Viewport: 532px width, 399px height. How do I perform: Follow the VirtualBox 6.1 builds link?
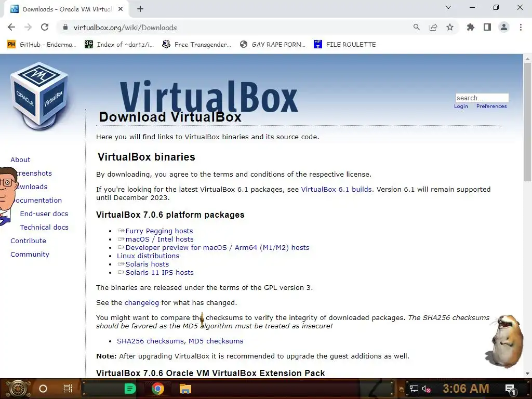click(336, 189)
